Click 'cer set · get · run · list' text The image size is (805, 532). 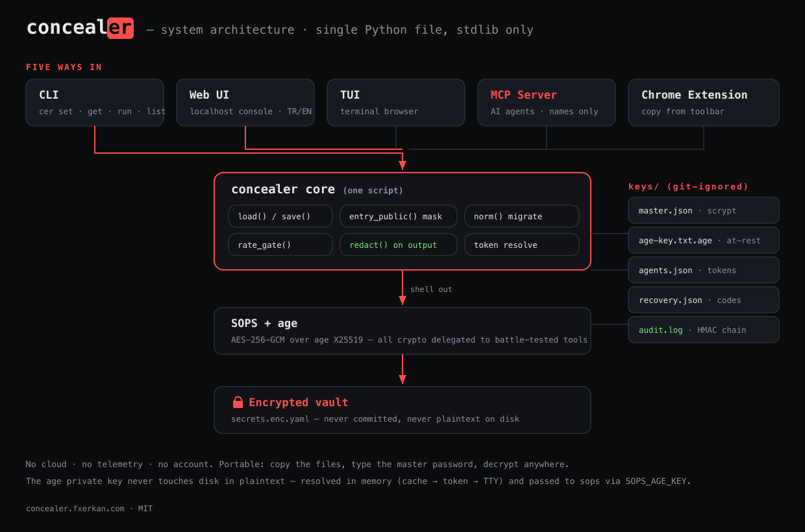[103, 111]
